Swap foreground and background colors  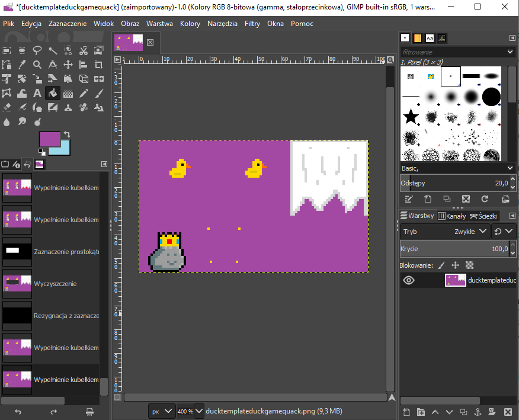pyautogui.click(x=67, y=134)
